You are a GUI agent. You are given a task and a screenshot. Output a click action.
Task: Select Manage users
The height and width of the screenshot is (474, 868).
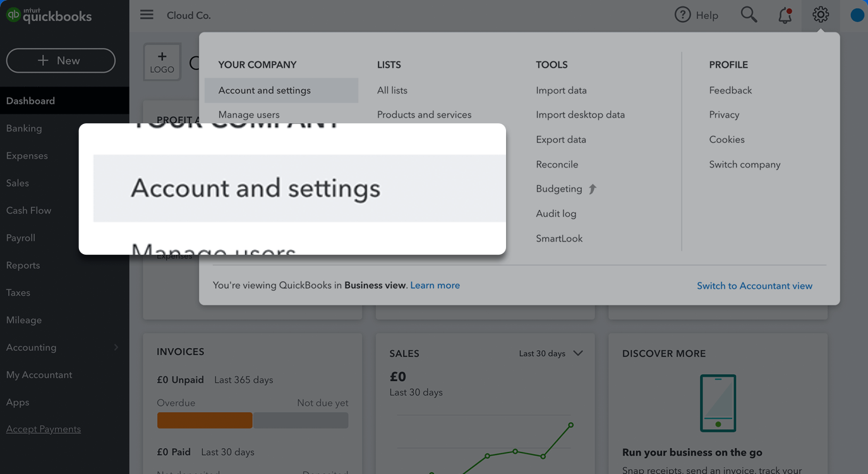click(249, 115)
